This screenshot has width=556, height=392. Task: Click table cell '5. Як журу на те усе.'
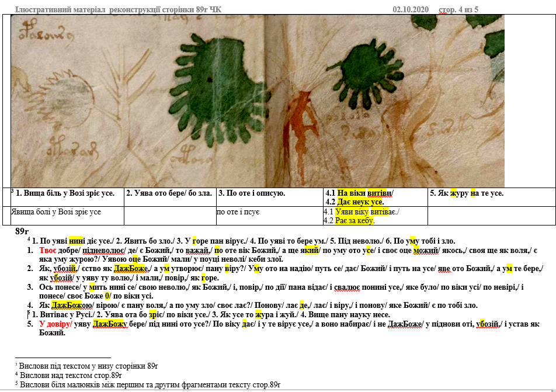tap(492, 197)
